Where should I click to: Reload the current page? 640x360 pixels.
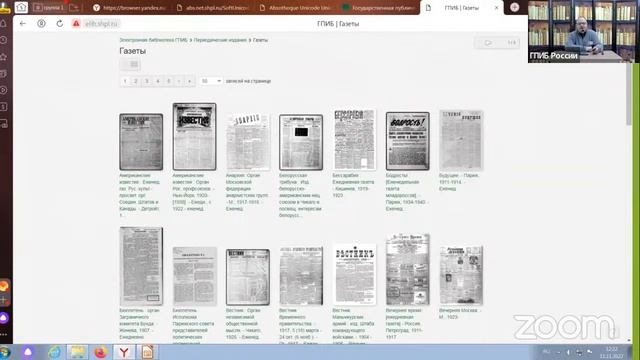(60, 24)
